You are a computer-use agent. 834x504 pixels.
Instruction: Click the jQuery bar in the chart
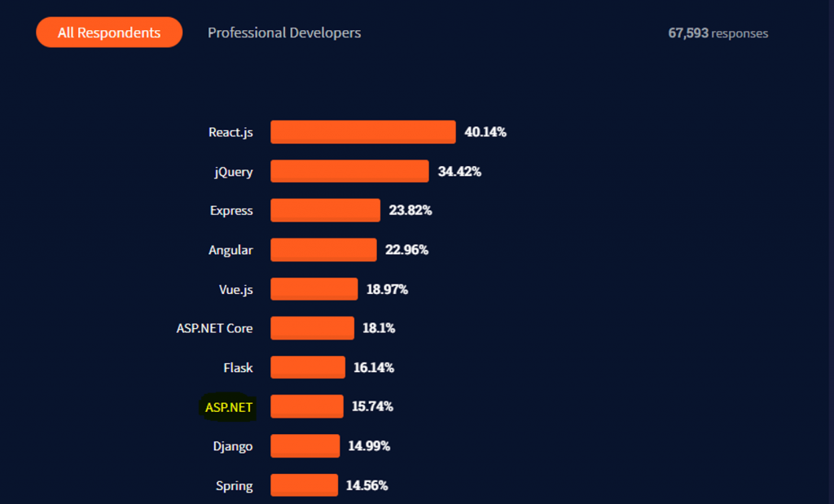point(349,171)
